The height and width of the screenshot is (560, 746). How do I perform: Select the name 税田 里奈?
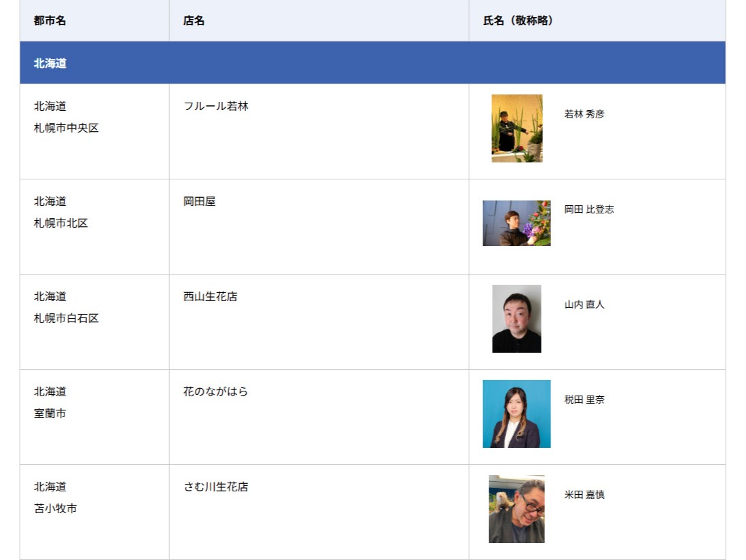click(584, 400)
